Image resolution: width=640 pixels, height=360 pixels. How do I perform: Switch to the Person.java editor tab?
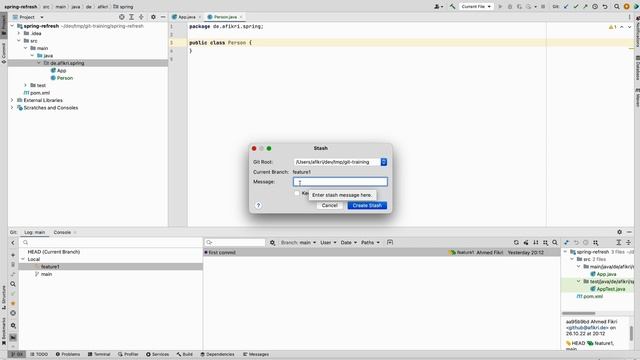[225, 17]
